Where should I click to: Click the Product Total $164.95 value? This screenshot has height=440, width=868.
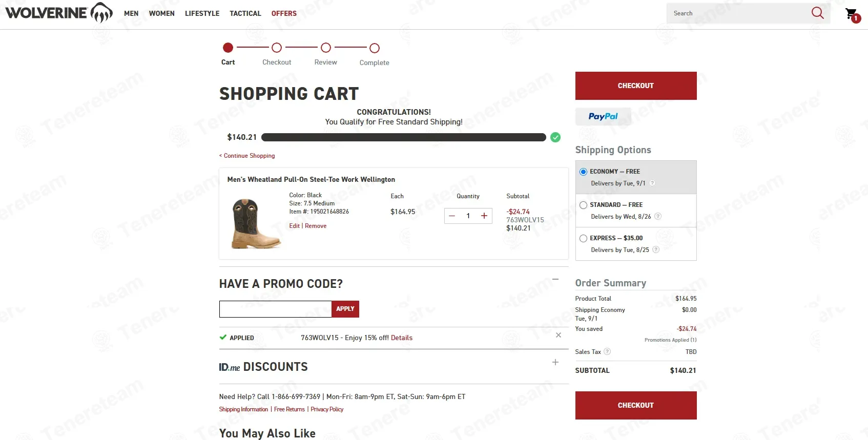(686, 299)
